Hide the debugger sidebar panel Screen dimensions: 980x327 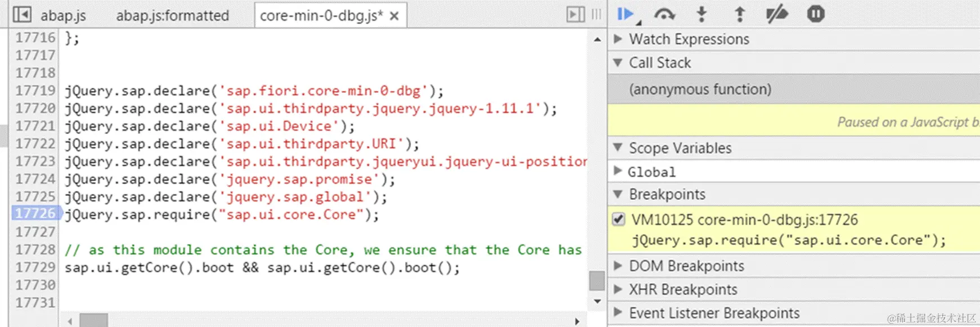coord(576,14)
